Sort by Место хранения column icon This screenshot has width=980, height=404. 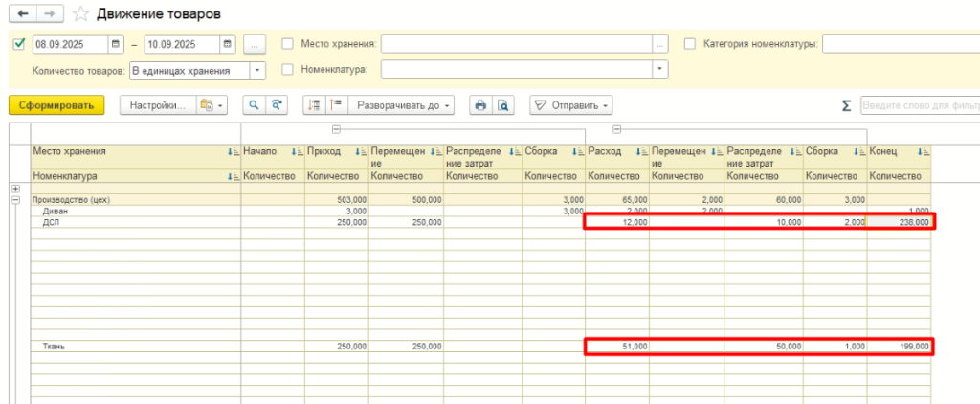[234, 151]
